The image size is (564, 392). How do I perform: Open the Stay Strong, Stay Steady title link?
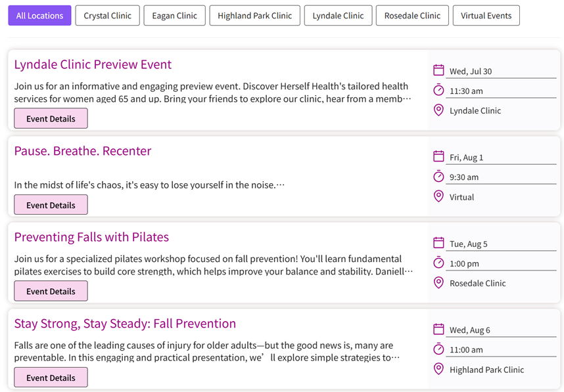(125, 324)
